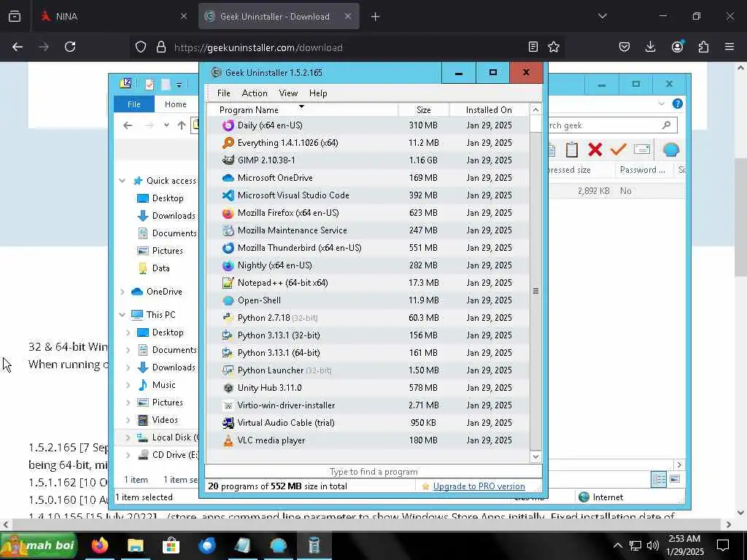Viewport: 747px width, 560px height.
Task: Select the Microsoft Visual Studio Code icon
Action: coord(228,195)
